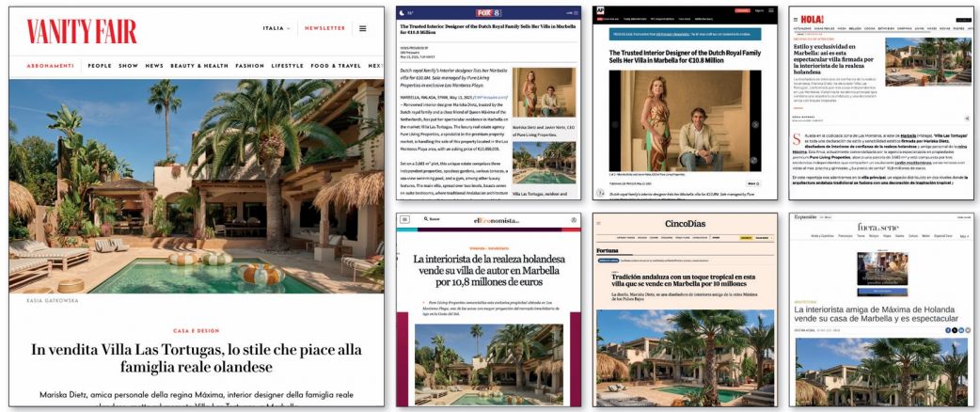Click the FOX 8 logo

(488, 12)
